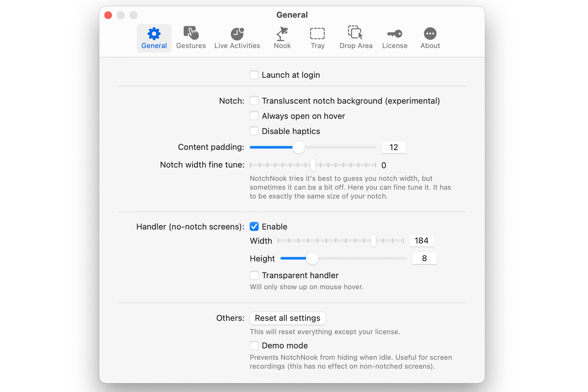The height and width of the screenshot is (392, 588).
Task: Click the handler Height slider thumb
Action: [x=312, y=258]
